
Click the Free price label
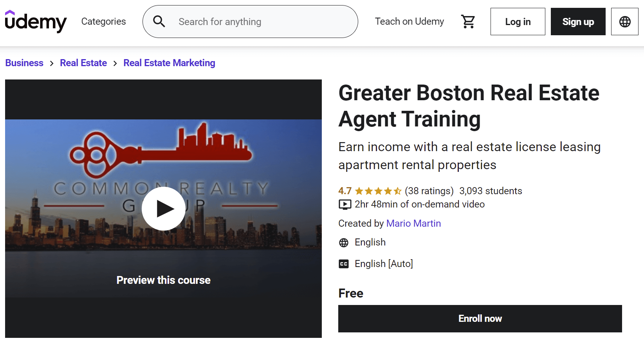tap(351, 293)
